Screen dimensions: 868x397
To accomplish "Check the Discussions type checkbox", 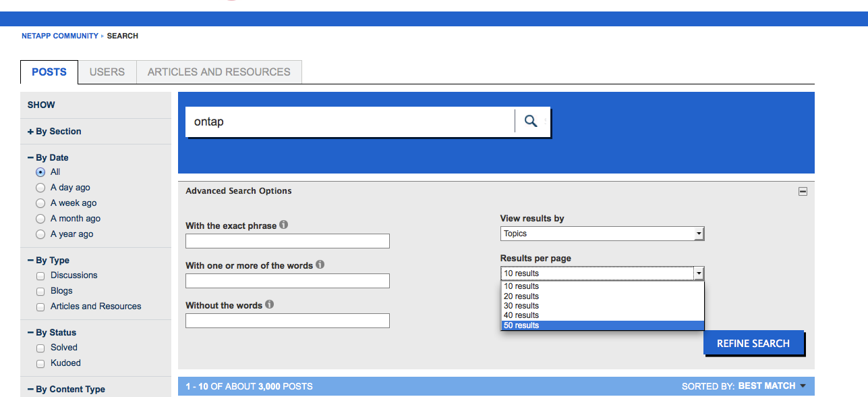I will coord(40,275).
